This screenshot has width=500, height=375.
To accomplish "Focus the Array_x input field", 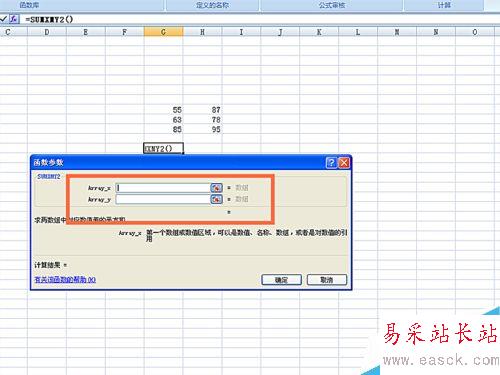I will [x=163, y=188].
